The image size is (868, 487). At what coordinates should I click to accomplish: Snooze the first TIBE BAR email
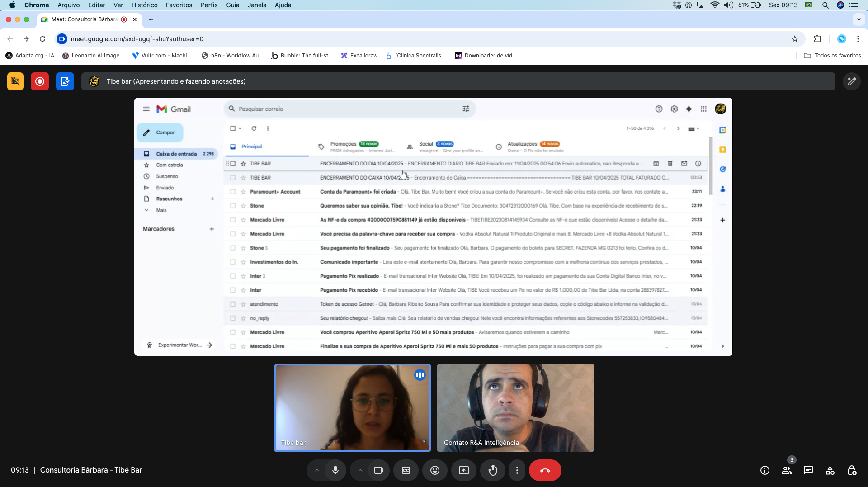coord(698,164)
